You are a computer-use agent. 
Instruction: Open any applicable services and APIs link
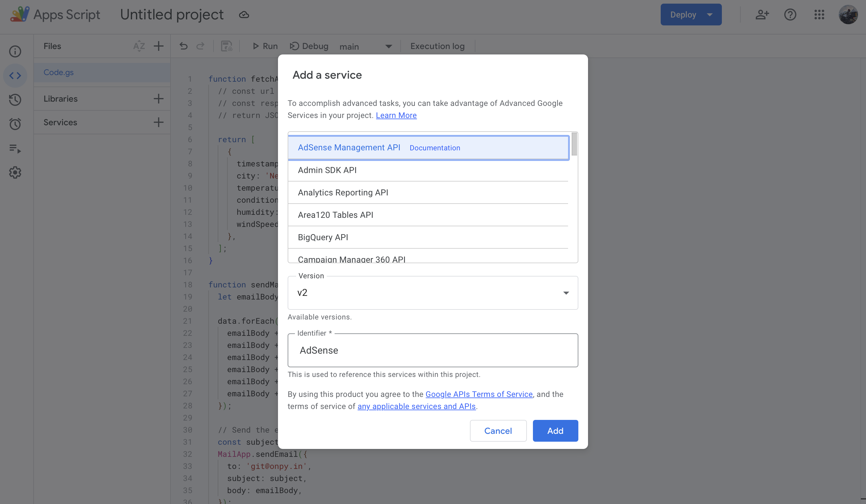[x=417, y=406]
